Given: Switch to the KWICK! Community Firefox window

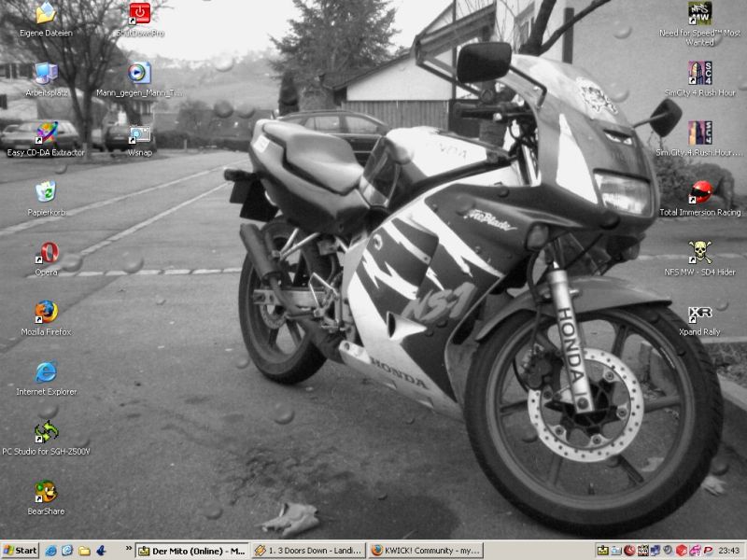Looking at the screenshot, I should tap(426, 551).
